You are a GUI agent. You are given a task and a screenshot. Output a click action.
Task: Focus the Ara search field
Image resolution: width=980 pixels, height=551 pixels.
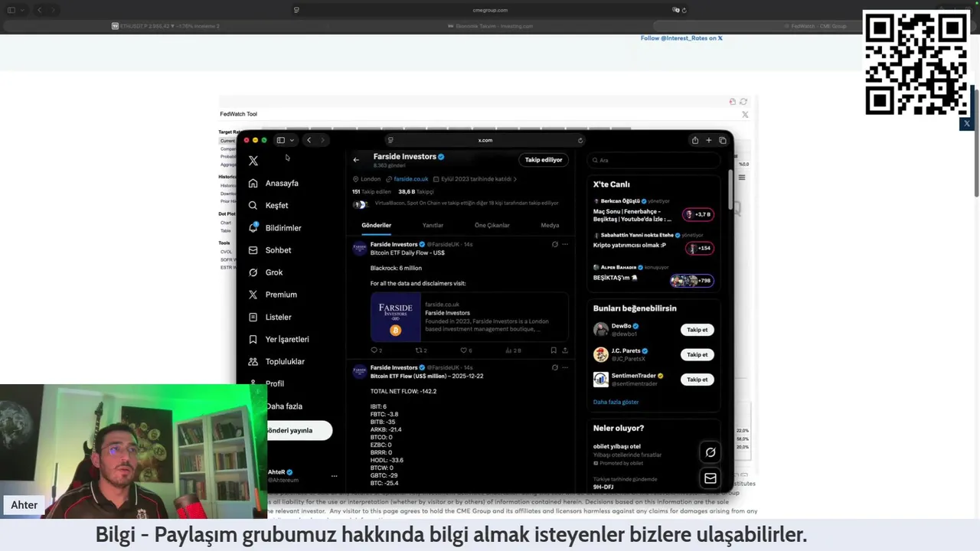pos(654,160)
